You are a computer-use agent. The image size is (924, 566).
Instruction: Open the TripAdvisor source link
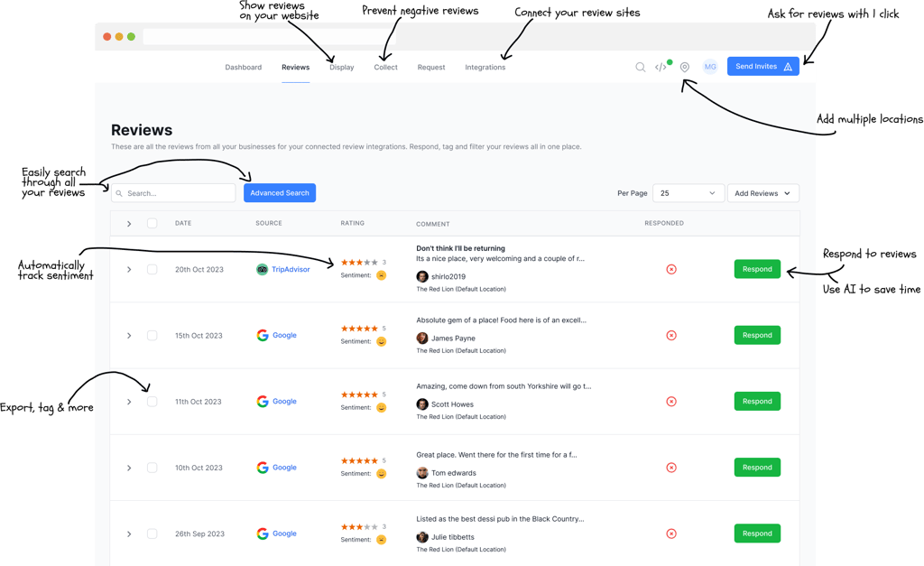(291, 269)
